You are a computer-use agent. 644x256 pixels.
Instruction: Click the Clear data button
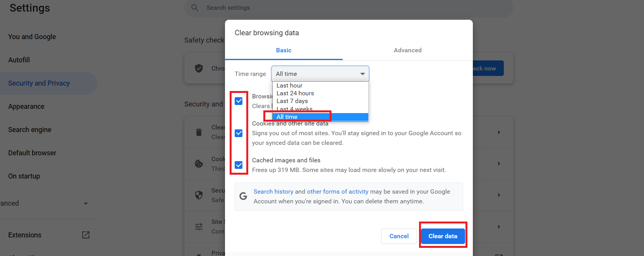pyautogui.click(x=443, y=236)
